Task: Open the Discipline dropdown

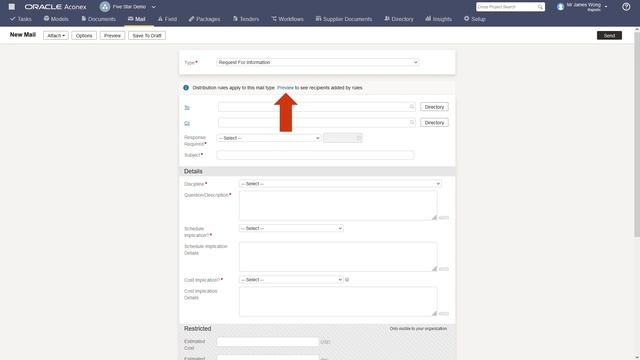Action: 340,184
